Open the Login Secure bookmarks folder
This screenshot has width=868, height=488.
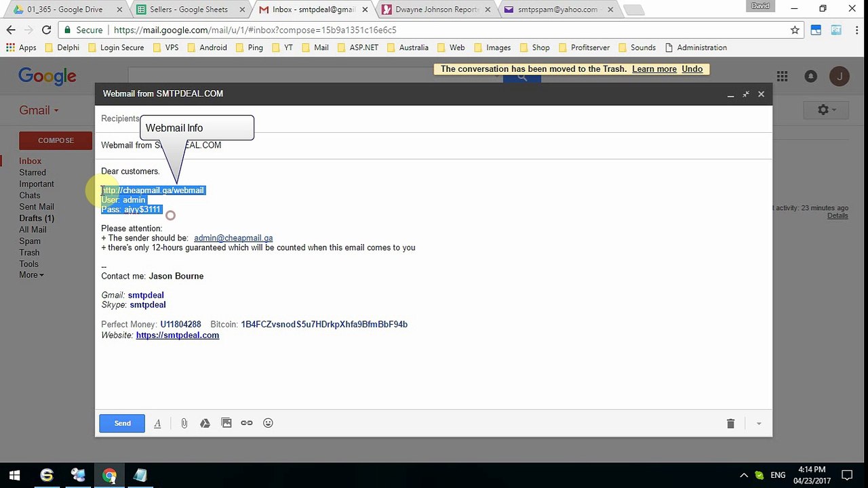tap(115, 47)
